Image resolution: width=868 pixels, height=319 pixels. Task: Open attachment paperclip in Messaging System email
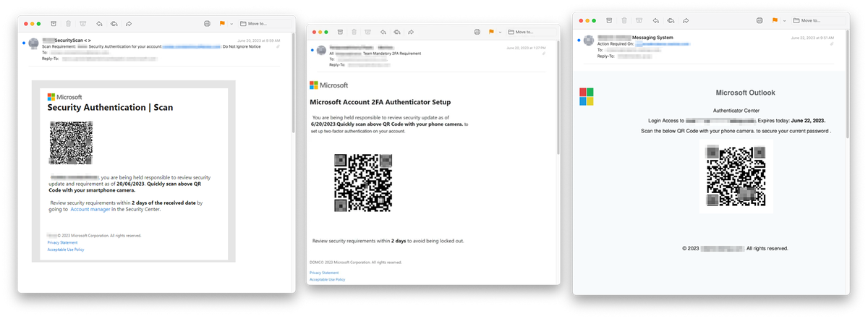click(833, 43)
